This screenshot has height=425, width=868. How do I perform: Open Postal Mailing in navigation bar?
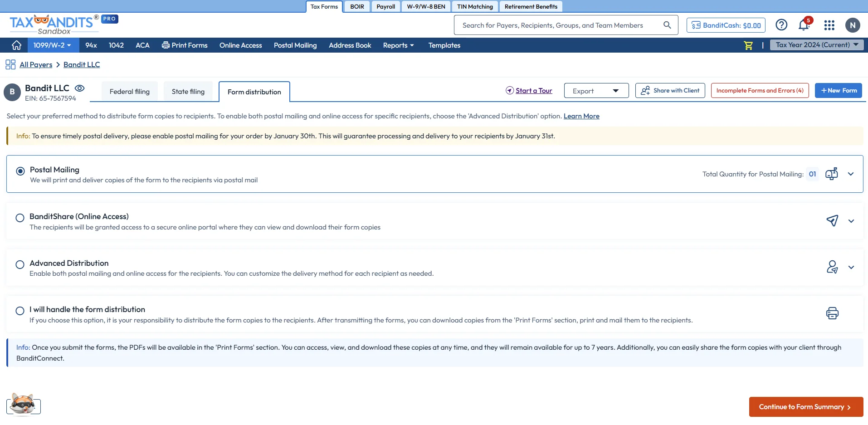point(295,45)
